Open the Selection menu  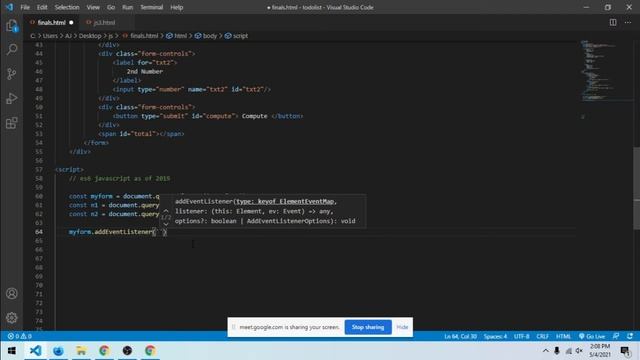pos(67,7)
